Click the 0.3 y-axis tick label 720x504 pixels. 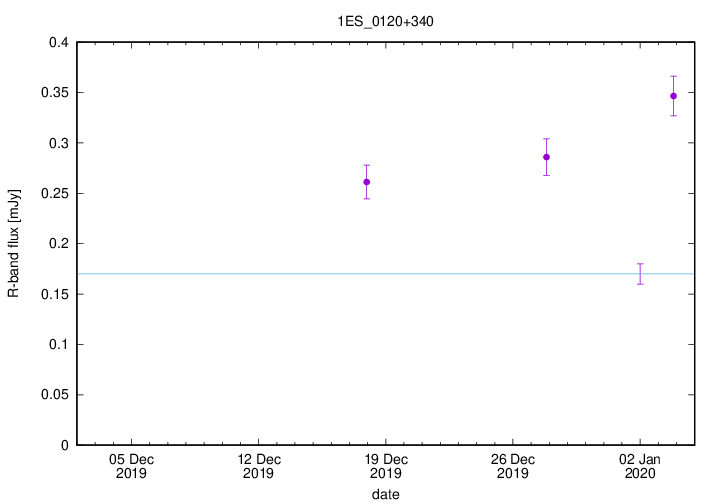tap(58, 143)
